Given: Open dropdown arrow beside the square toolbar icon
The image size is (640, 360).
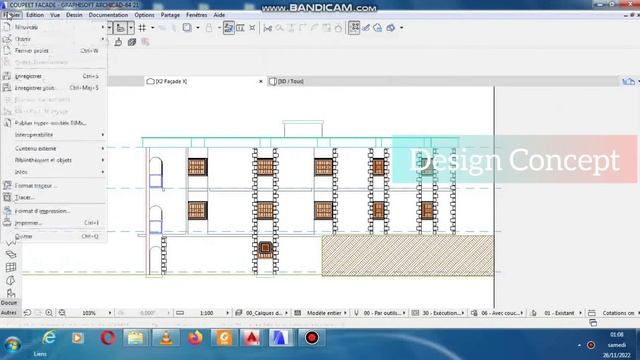Looking at the screenshot, I should (198, 28).
